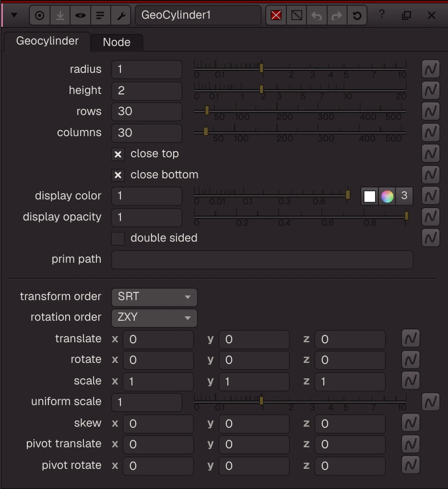Viewport: 448px width, 489px height.
Task: Click the display color value field
Action: tap(147, 196)
